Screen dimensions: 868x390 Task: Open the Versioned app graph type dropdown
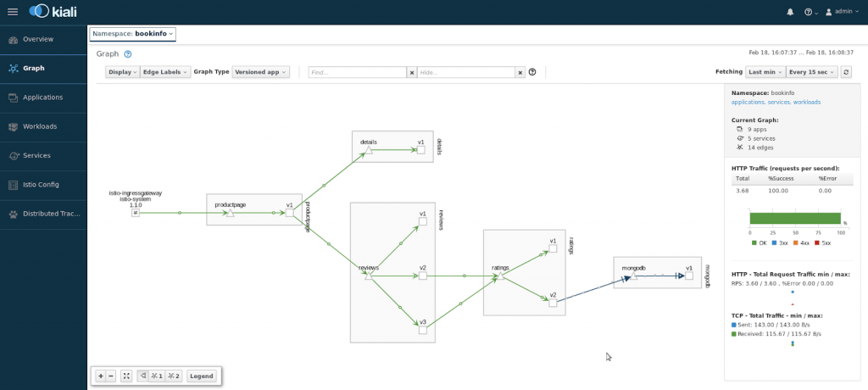[x=261, y=72]
